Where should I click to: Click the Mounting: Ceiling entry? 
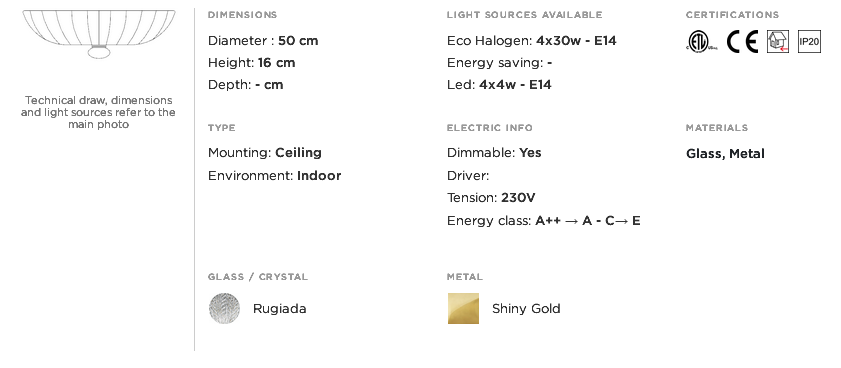(x=265, y=153)
